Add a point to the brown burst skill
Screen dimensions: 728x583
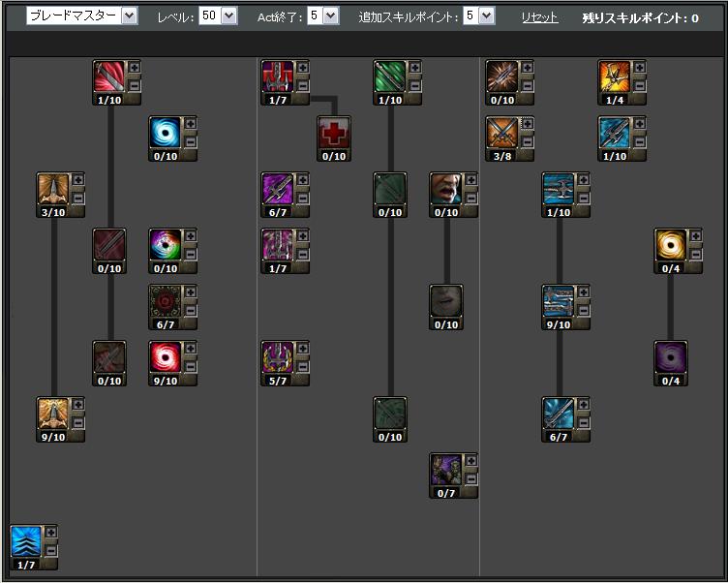tap(528, 68)
